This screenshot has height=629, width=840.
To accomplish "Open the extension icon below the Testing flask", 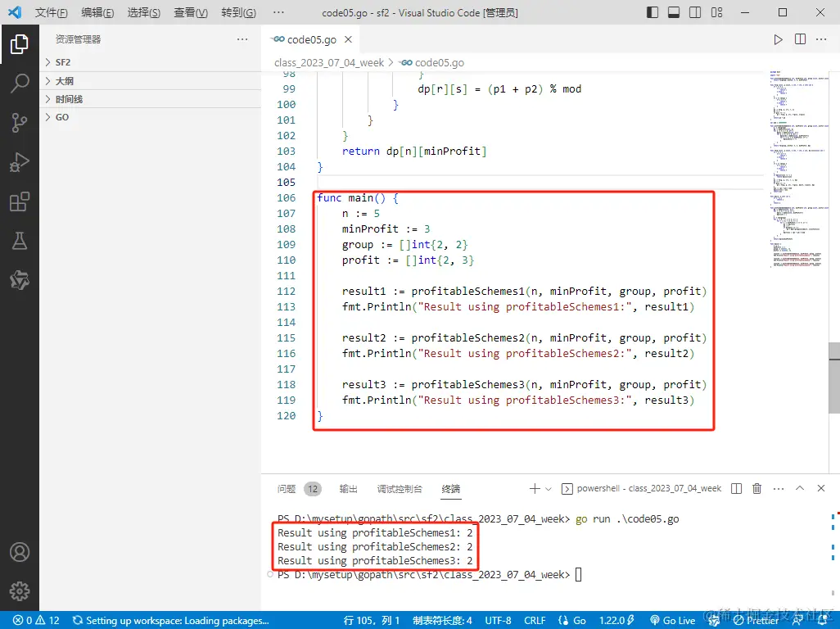I will (20, 280).
